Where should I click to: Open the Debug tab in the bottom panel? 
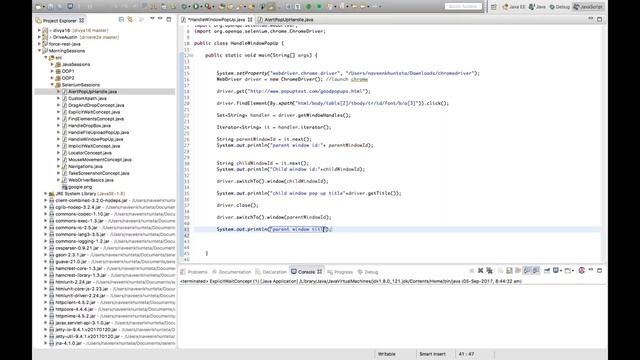(368, 272)
